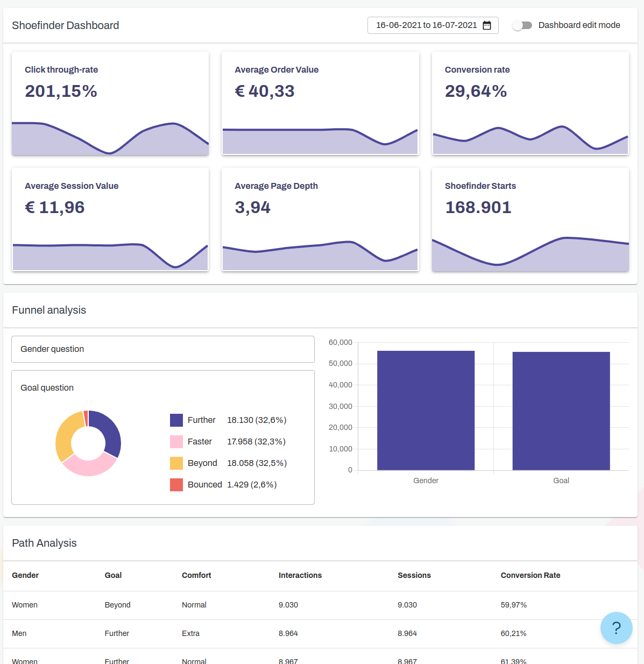The width and height of the screenshot is (644, 664).
Task: Sort table by Sessions column header
Action: 414,575
